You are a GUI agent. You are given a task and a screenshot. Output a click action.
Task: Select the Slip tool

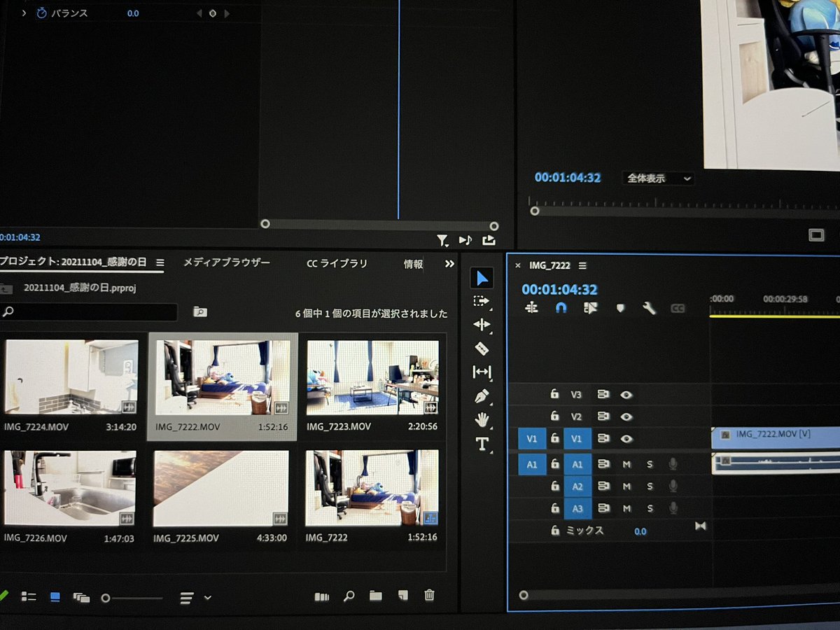(482, 372)
